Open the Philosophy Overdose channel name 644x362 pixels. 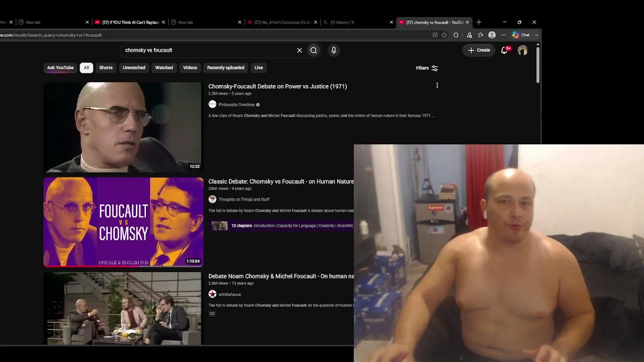[236, 105]
